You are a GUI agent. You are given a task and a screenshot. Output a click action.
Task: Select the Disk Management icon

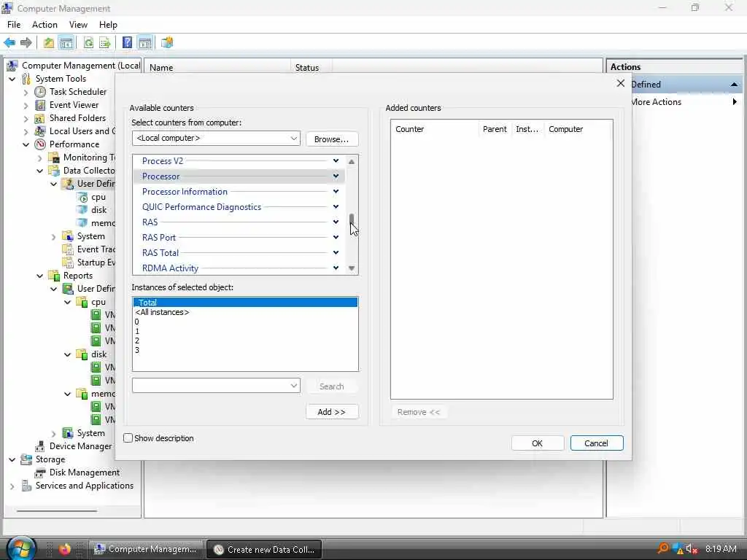(41, 472)
